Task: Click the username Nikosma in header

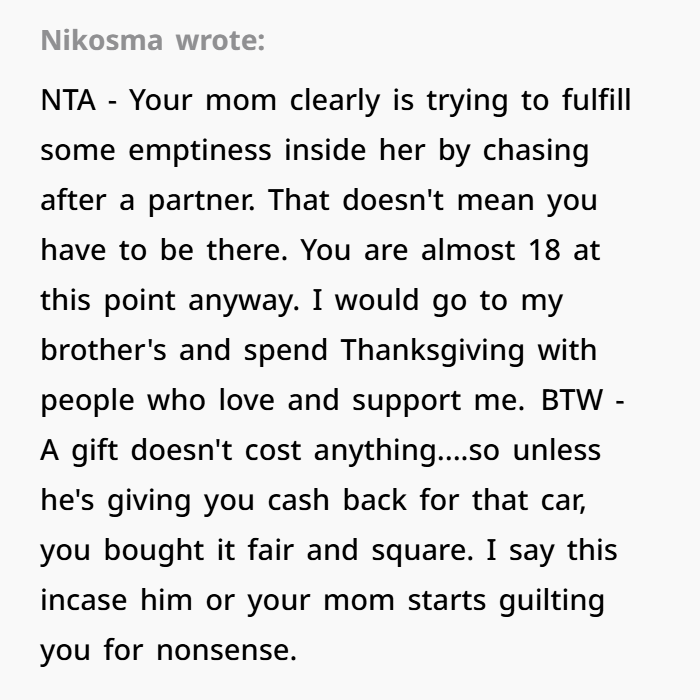Action: click(102, 40)
